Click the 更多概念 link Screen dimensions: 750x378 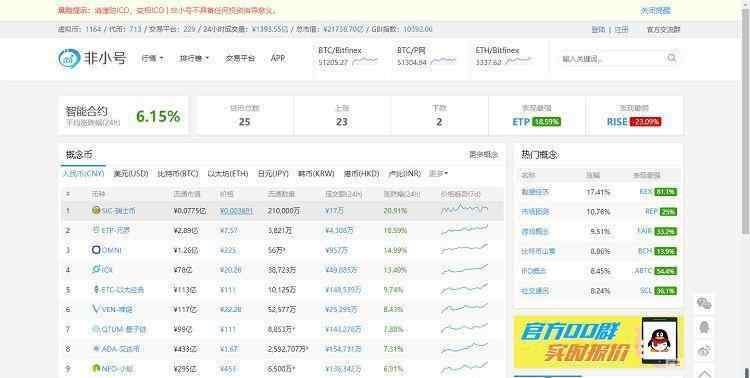point(484,155)
